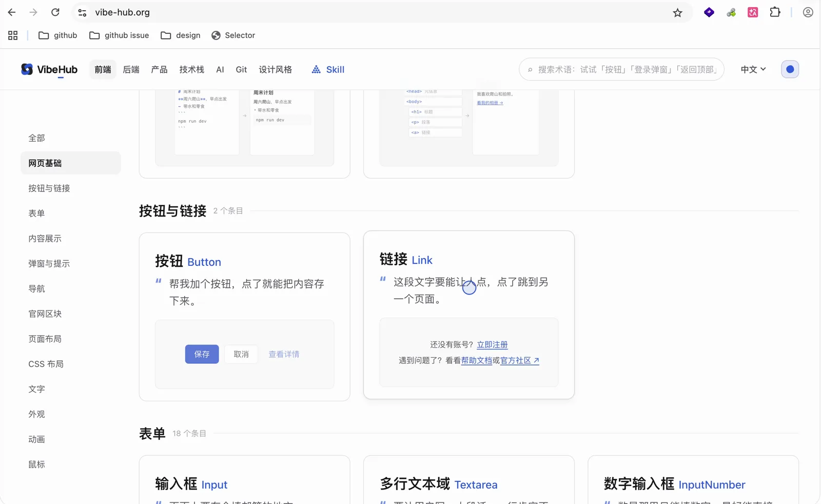Switch to the AI nav tab
The height and width of the screenshot is (504, 821).
220,69
